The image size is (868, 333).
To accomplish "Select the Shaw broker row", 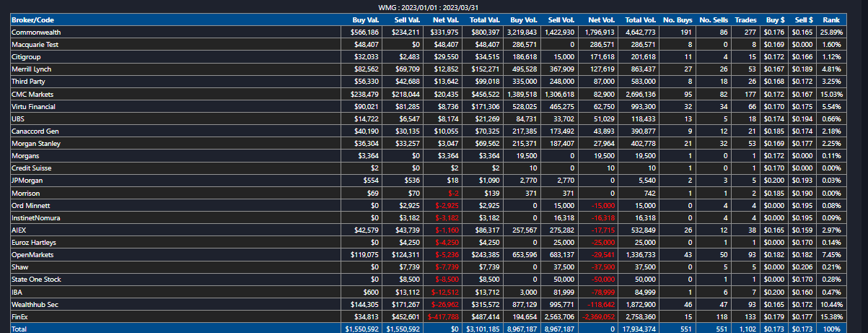I will tap(427, 267).
